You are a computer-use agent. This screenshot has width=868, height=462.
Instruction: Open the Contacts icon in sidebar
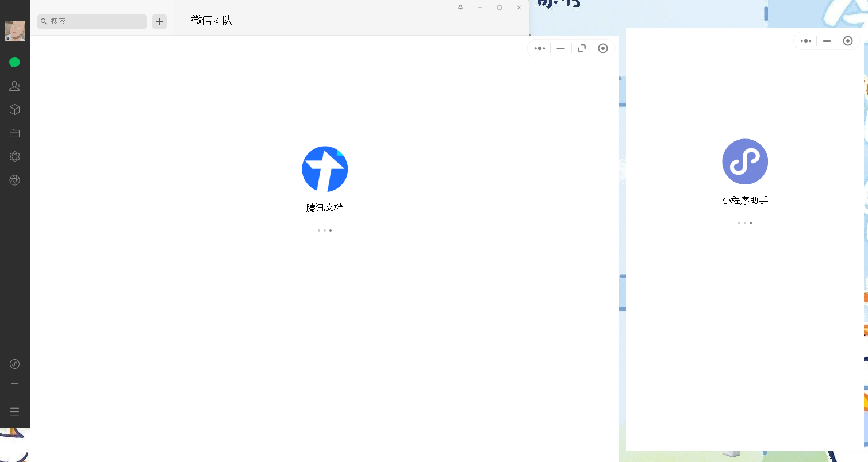[15, 86]
